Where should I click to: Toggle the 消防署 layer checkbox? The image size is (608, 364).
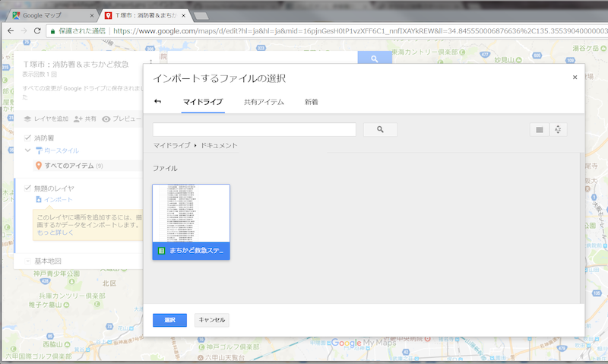coord(27,138)
